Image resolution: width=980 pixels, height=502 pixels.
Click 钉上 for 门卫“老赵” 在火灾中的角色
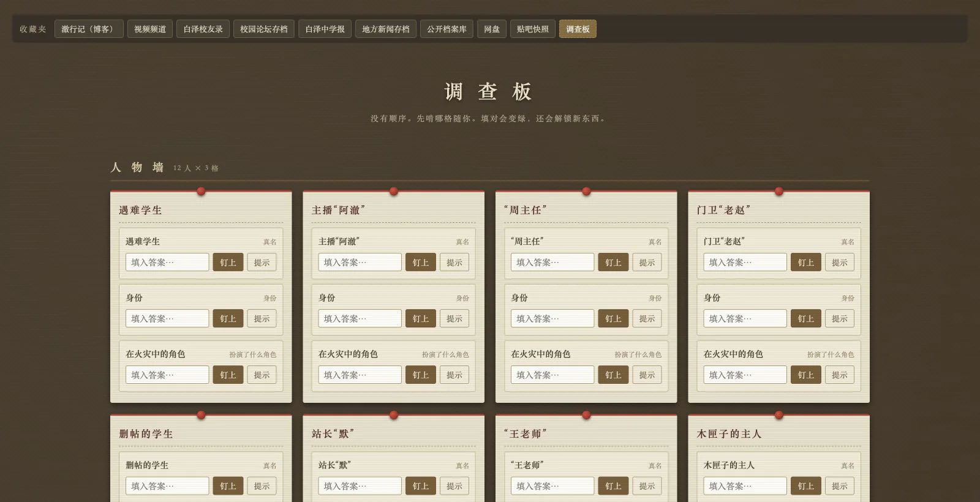(x=805, y=375)
